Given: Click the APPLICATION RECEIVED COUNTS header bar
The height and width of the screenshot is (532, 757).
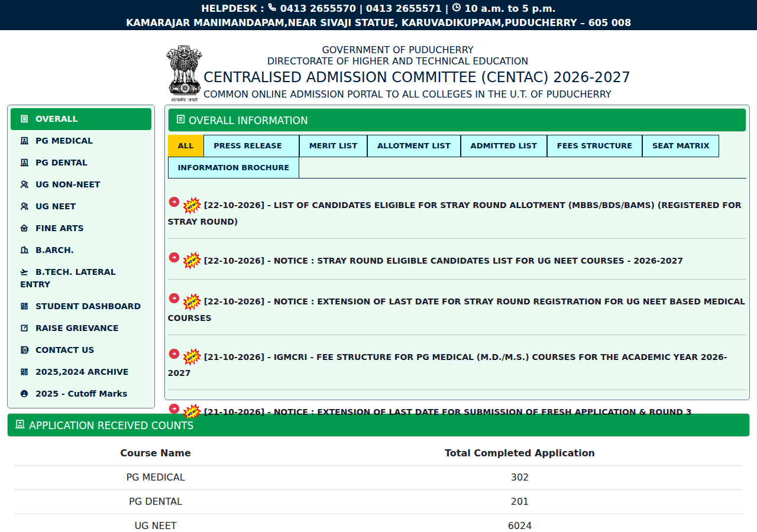Looking at the screenshot, I should [378, 426].
